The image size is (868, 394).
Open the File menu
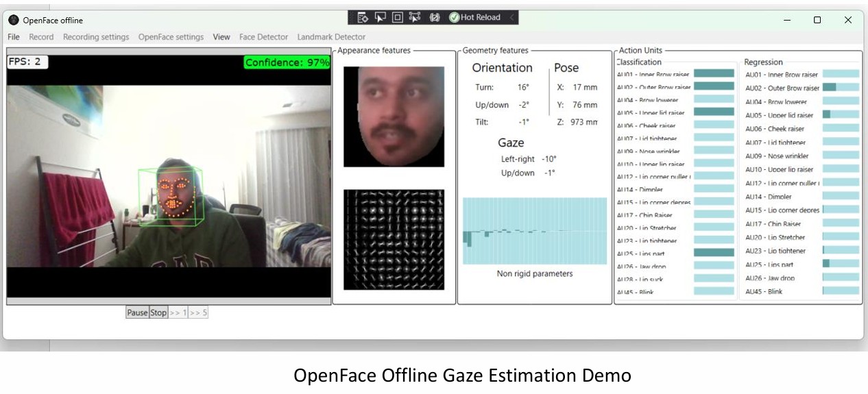[14, 37]
